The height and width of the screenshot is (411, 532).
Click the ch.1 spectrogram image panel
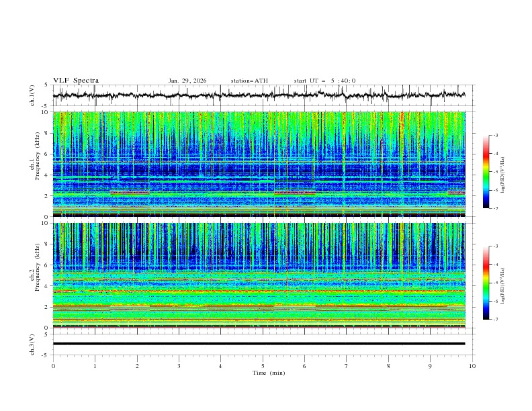[x=259, y=164]
